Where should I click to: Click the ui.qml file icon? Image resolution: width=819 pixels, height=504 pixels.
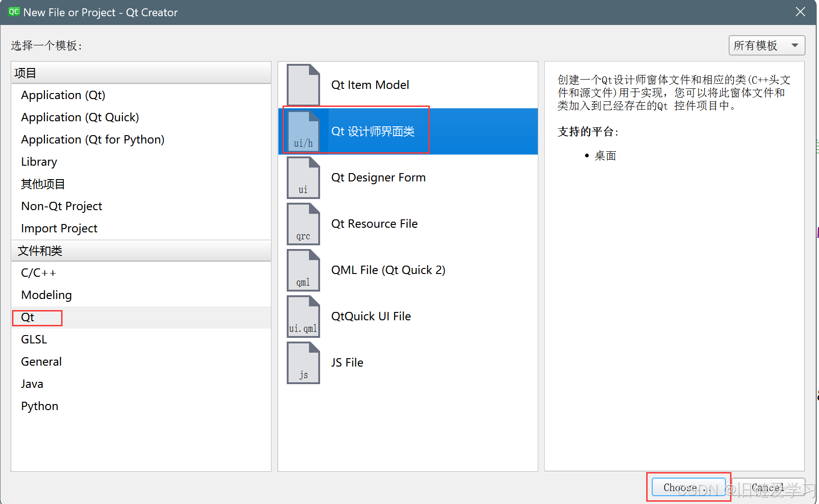click(303, 316)
